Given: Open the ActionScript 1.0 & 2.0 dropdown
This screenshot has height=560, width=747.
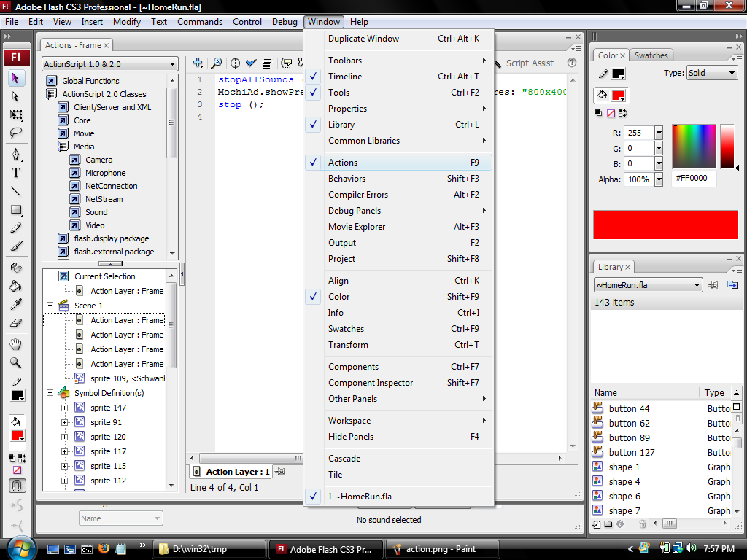Looking at the screenshot, I should 110,64.
